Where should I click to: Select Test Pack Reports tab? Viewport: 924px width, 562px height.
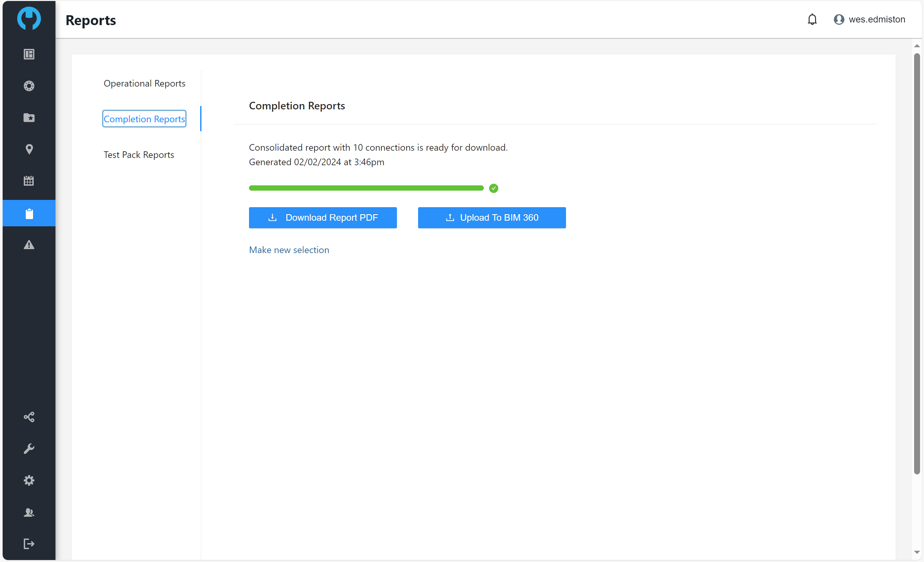click(x=139, y=155)
